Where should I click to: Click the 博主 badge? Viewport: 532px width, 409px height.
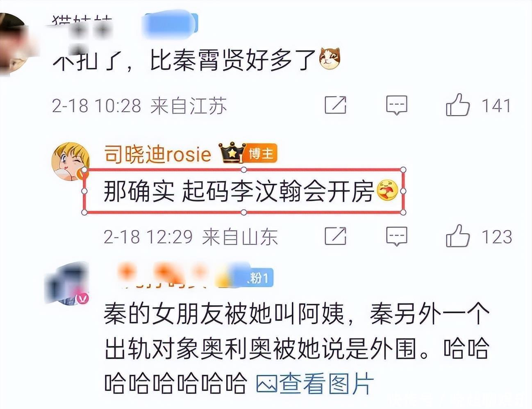tap(261, 153)
